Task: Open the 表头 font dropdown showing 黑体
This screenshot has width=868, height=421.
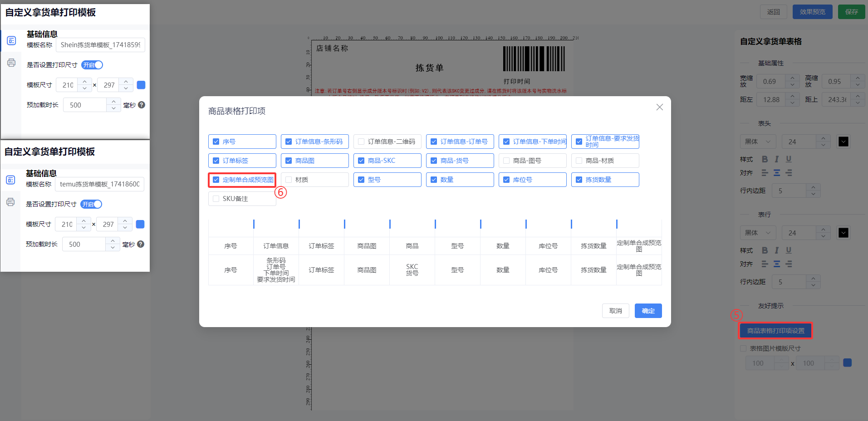Action: pos(758,142)
